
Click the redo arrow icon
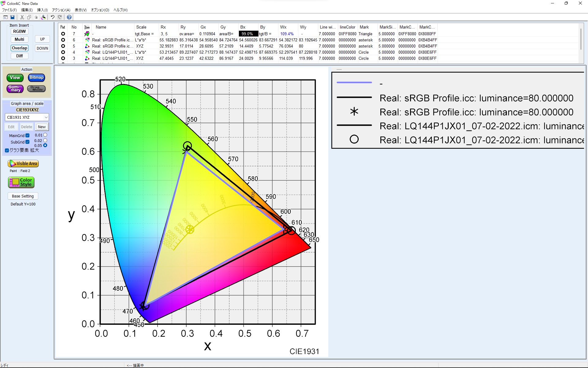(60, 17)
